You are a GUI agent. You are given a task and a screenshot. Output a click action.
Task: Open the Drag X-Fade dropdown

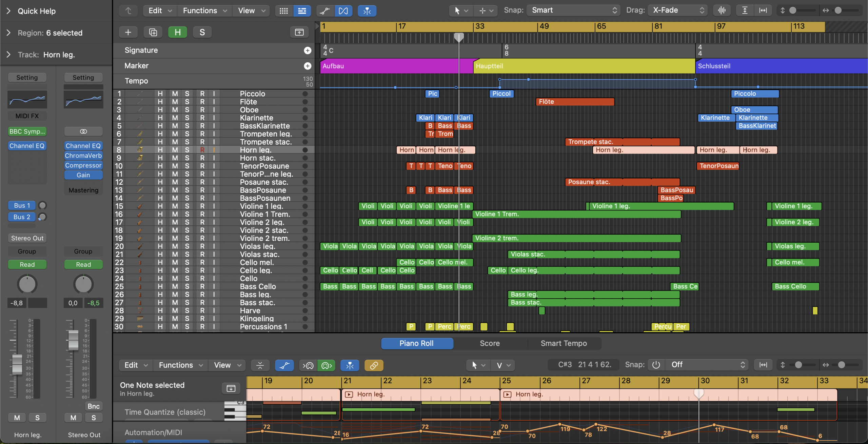click(678, 11)
